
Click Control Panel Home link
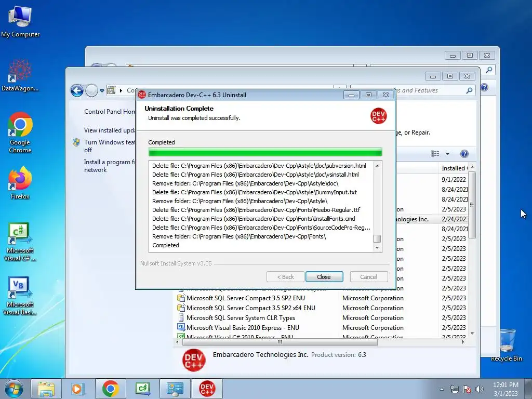coord(110,112)
